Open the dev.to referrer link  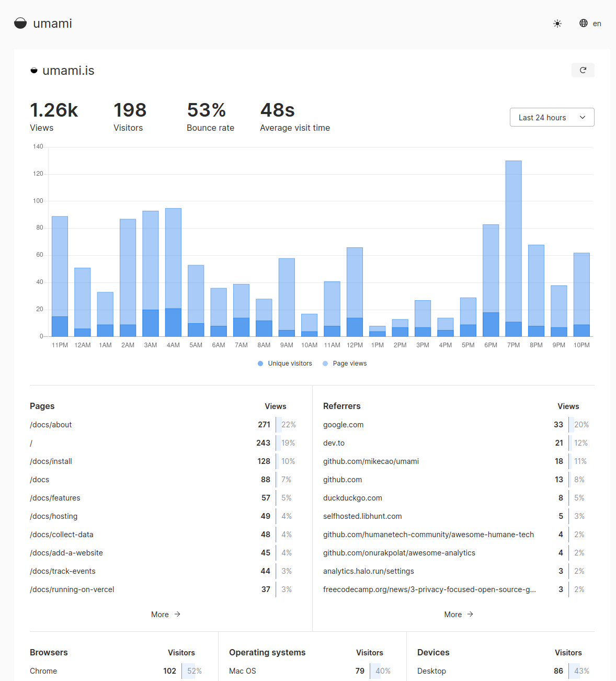click(334, 443)
